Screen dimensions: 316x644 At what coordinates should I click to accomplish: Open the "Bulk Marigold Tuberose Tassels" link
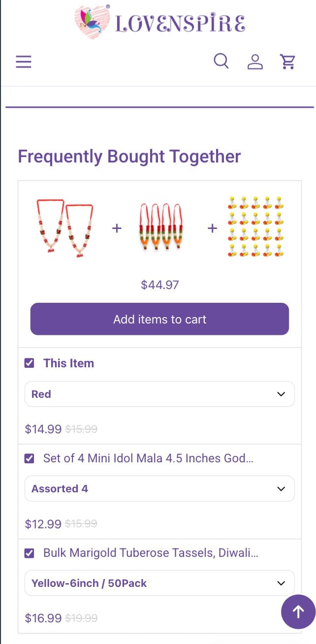pos(150,553)
